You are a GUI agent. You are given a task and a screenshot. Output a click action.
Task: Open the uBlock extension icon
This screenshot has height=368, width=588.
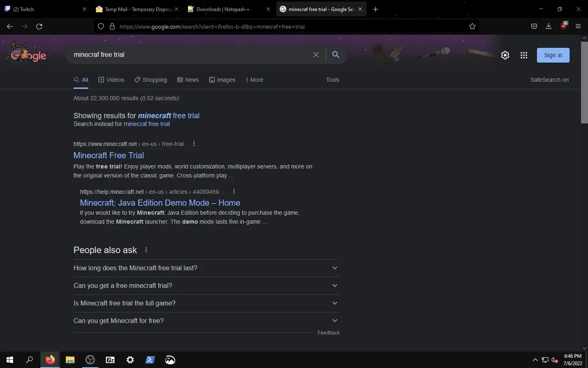pos(564,26)
